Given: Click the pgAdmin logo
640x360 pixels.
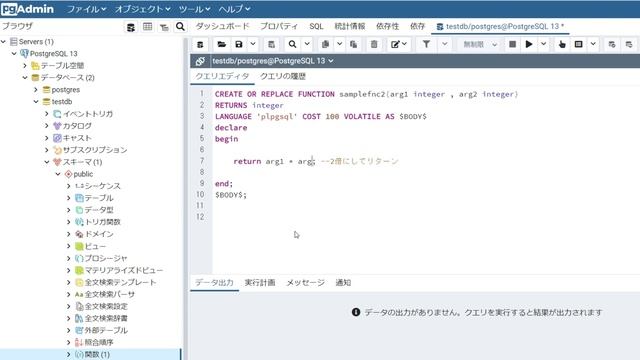Looking at the screenshot, I should 27,9.
